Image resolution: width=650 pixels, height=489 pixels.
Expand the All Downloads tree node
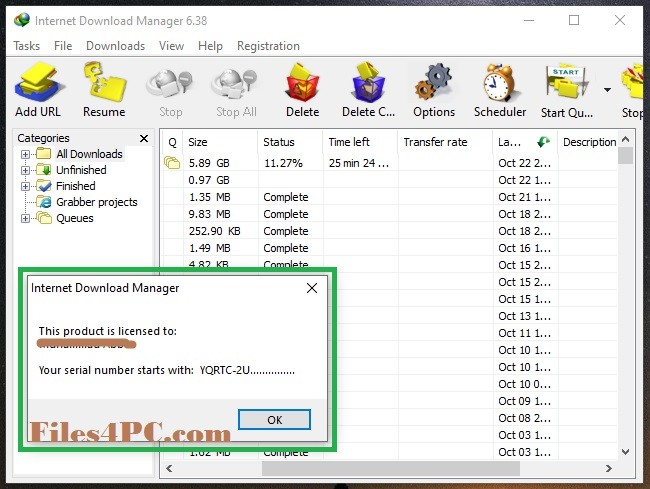(x=25, y=154)
